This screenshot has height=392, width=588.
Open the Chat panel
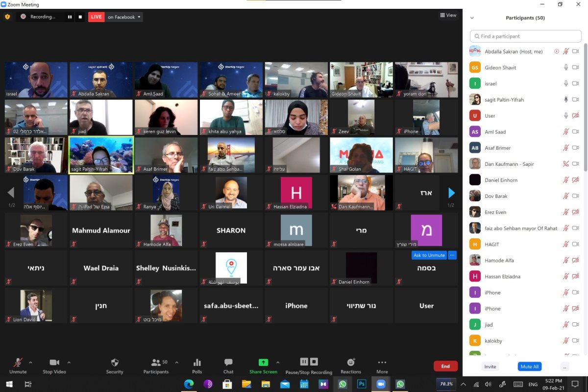click(228, 363)
